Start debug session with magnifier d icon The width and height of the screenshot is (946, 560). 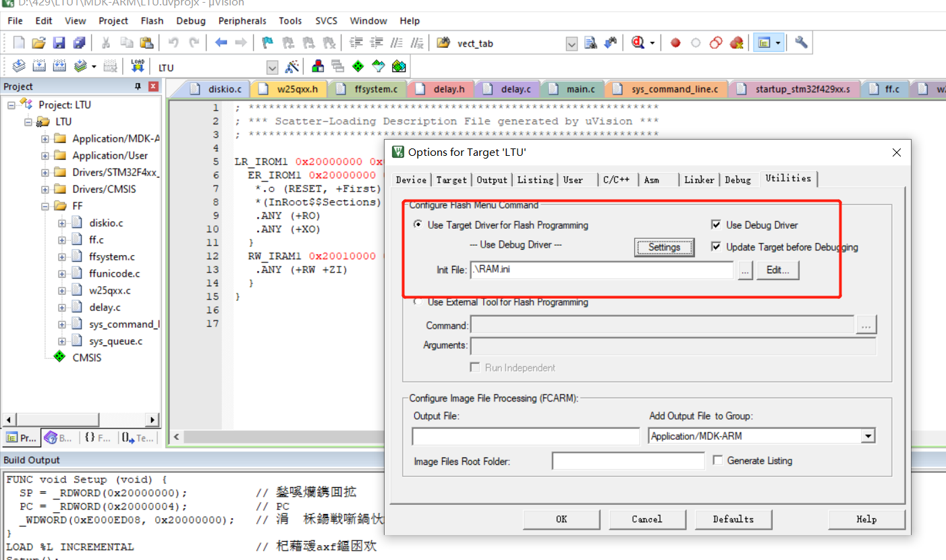[x=638, y=43]
